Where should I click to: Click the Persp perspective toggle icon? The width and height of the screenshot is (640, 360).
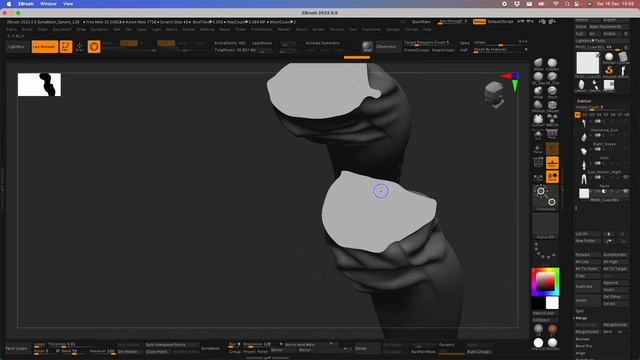(538, 149)
